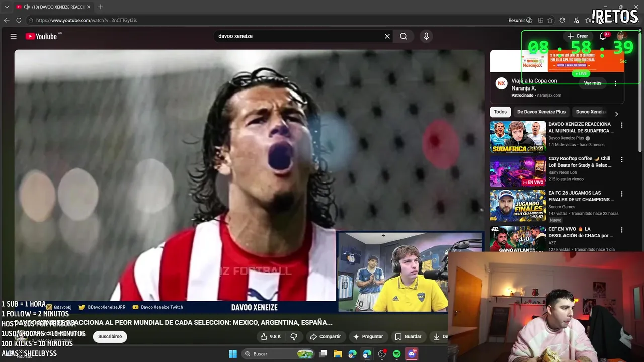This screenshot has height=362, width=644.
Task: Open File Explorer from the taskbar
Action: pos(338,354)
